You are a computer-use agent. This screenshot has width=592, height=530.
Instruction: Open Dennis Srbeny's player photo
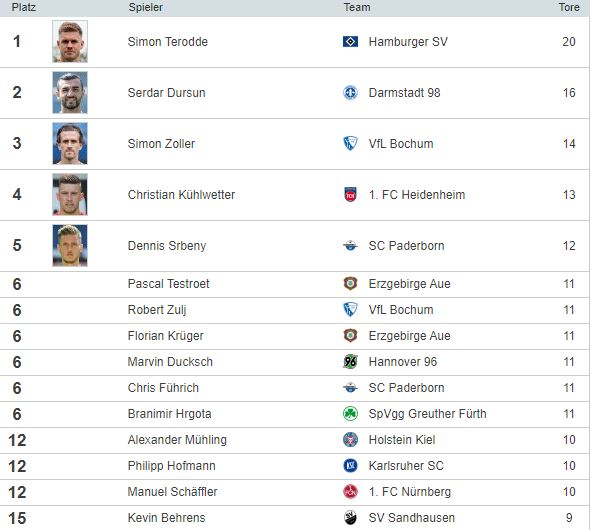pyautogui.click(x=70, y=245)
